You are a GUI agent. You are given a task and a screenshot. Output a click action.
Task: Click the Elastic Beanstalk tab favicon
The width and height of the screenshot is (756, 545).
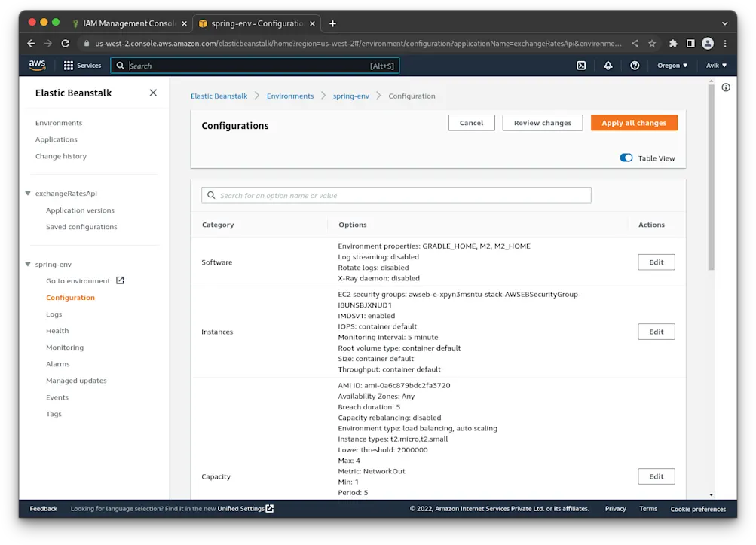[203, 23]
